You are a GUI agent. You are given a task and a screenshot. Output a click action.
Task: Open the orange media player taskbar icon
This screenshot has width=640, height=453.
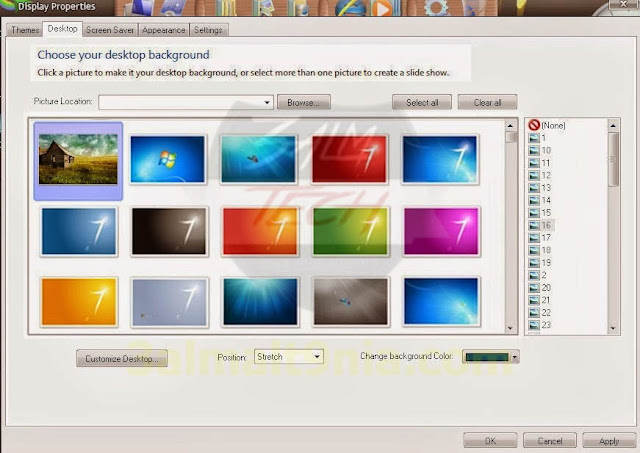click(382, 8)
